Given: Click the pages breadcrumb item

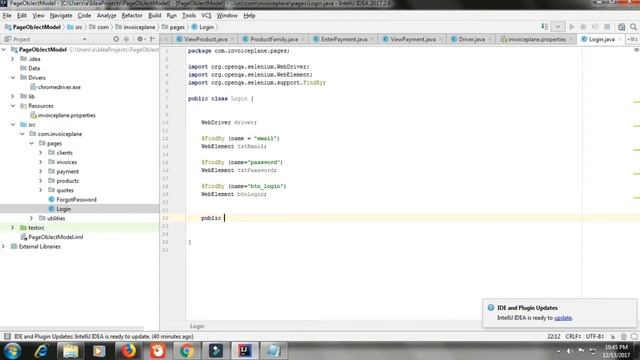Looking at the screenshot, I should point(173,27).
